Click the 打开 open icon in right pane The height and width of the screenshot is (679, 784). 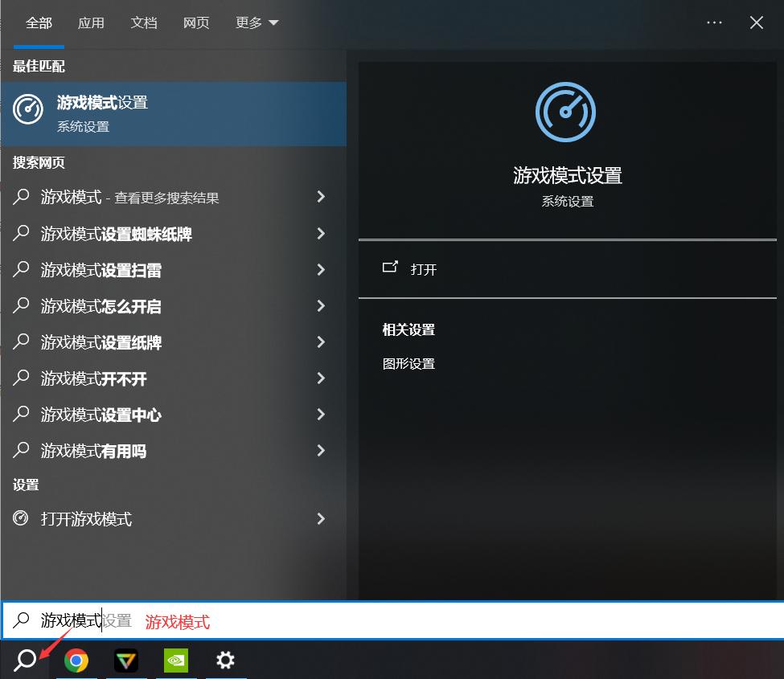pyautogui.click(x=391, y=268)
